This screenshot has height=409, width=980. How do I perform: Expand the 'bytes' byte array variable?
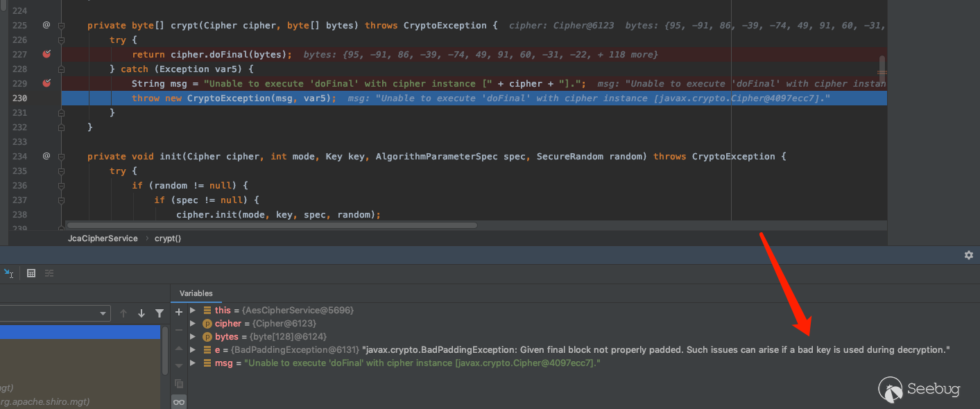[194, 337]
